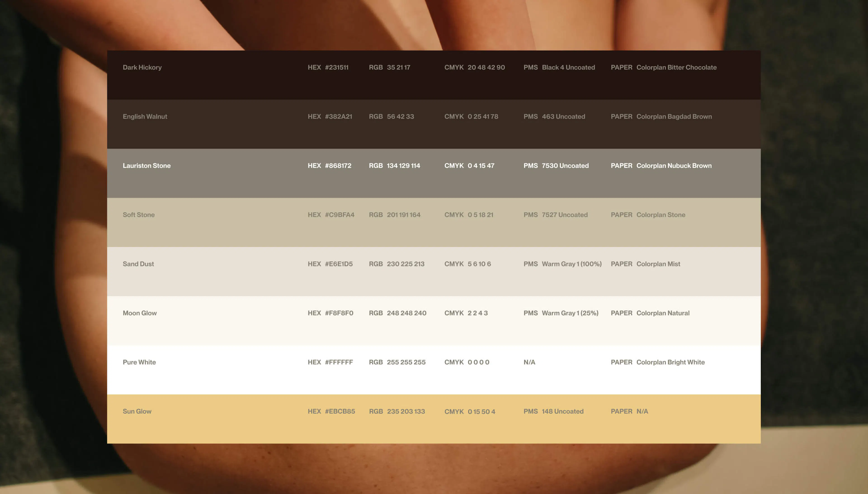Click the RGB value 201 191 164
This screenshot has height=494, width=868.
coord(403,215)
